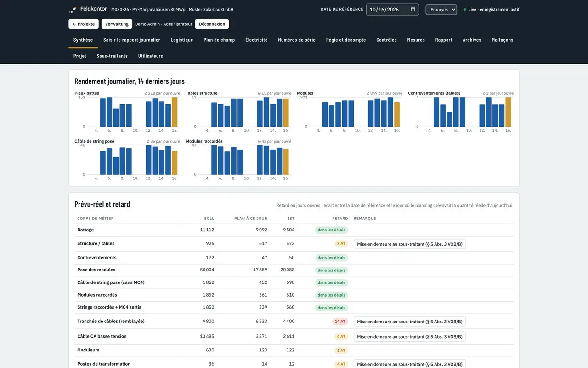Open the Français language dropdown
Image resolution: width=588 pixels, height=368 pixels.
(x=441, y=10)
